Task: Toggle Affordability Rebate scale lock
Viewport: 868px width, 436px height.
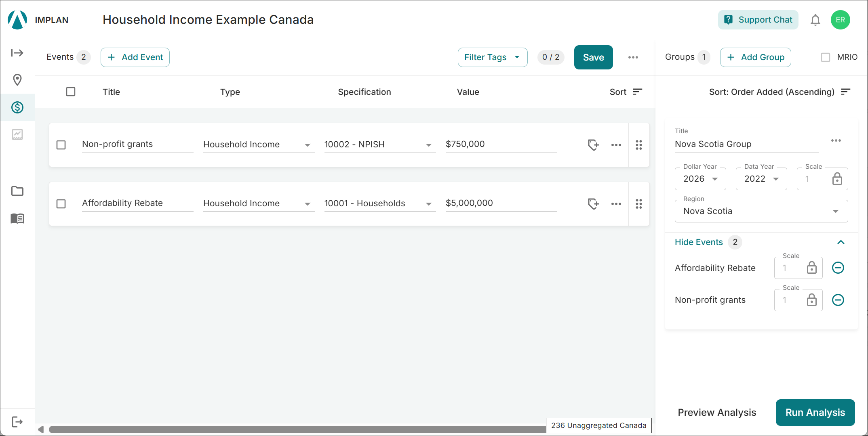Action: coord(812,268)
